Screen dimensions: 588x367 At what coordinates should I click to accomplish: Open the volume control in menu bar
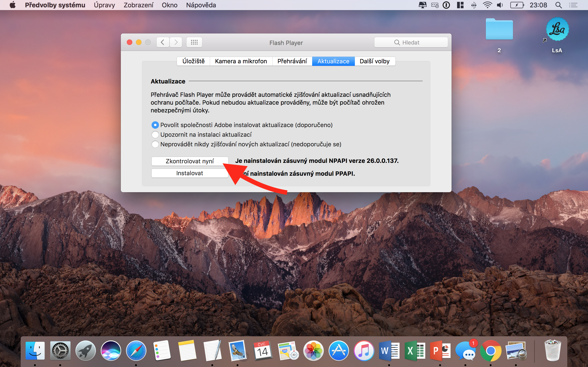500,5
